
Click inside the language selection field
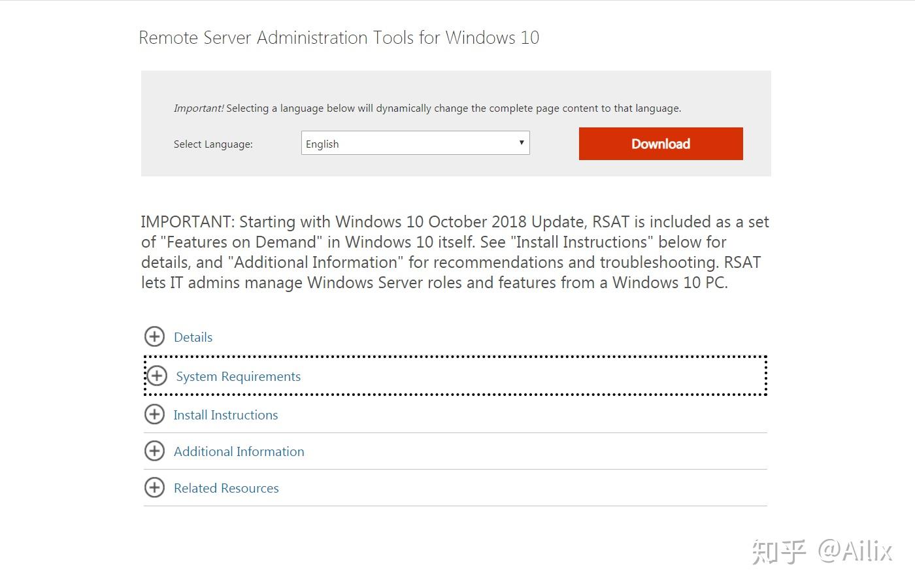[392, 143]
